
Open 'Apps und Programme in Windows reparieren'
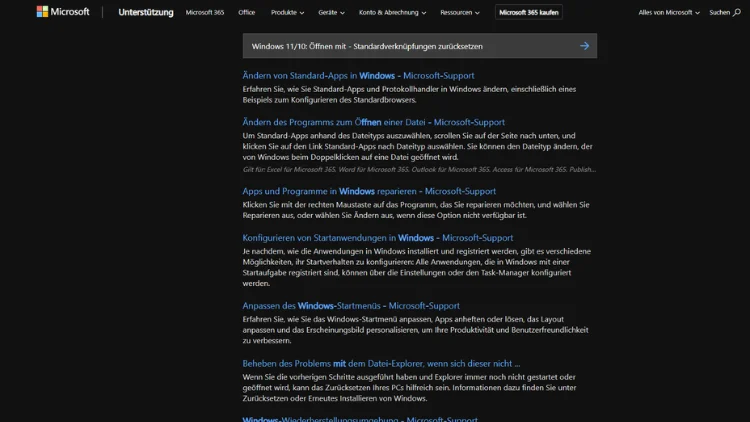(369, 191)
